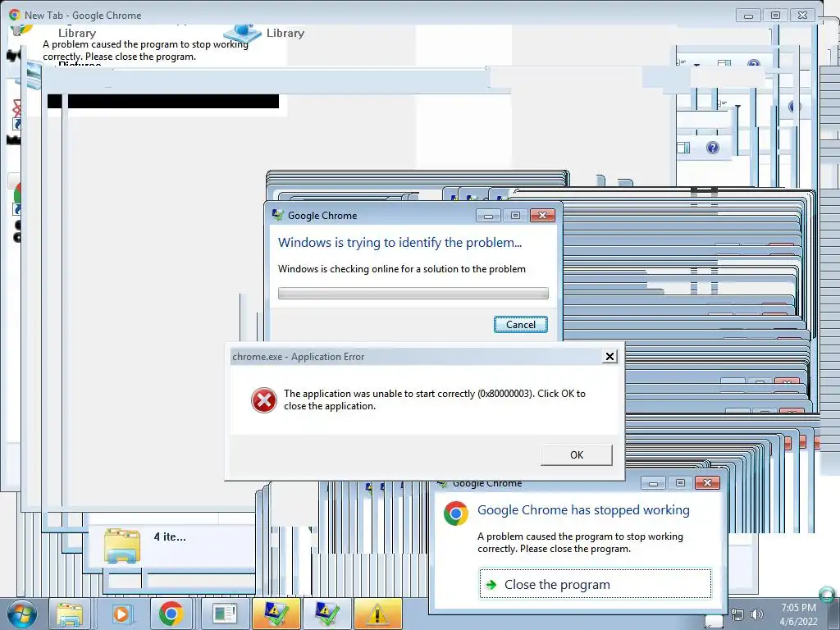Viewport: 840px width, 630px height.
Task: Minimize the New Tab - Google Chrome window
Action: (748, 16)
